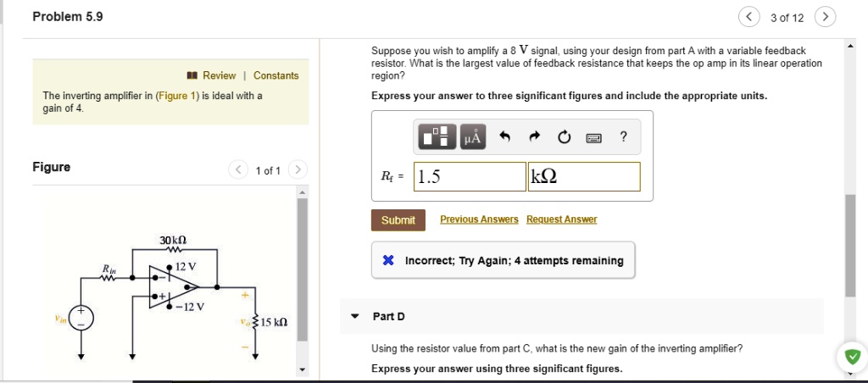This screenshot has height=383, width=868.
Task: Open keyboard shortcuts icon in answer toolbar
Action: [593, 137]
